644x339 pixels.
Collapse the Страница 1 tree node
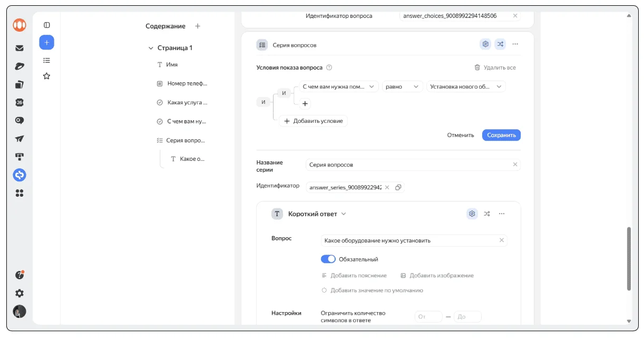[151, 48]
